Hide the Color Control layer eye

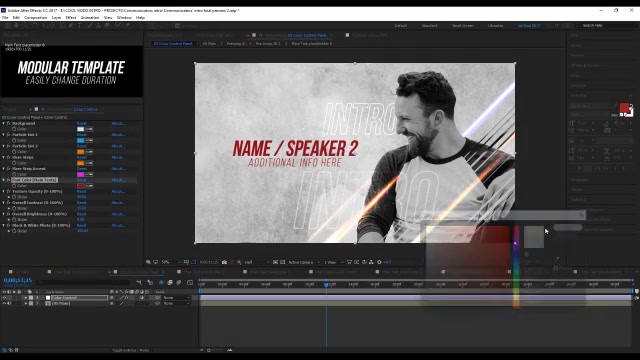click(4, 298)
